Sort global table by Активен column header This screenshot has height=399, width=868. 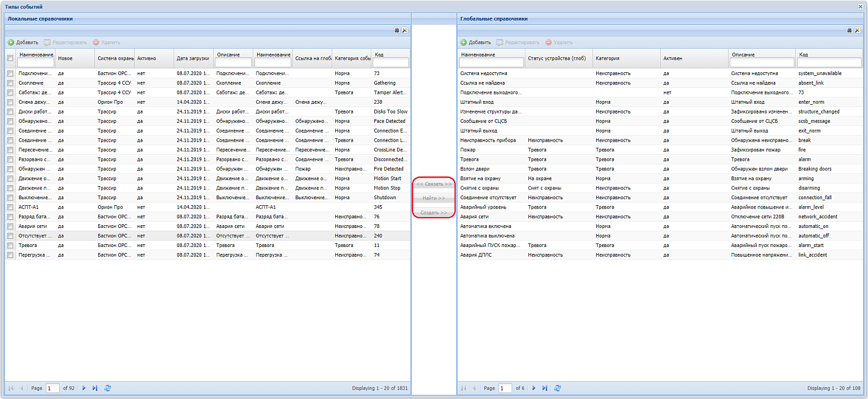click(694, 58)
